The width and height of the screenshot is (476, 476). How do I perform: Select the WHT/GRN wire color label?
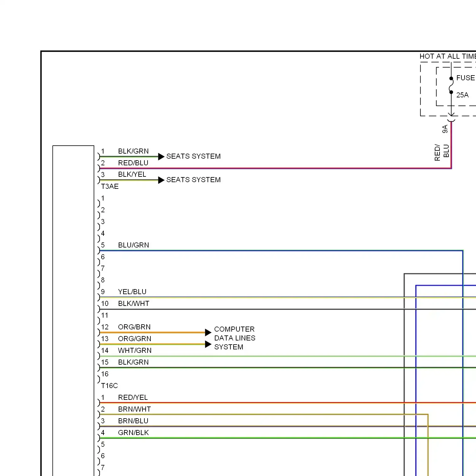pyautogui.click(x=135, y=350)
